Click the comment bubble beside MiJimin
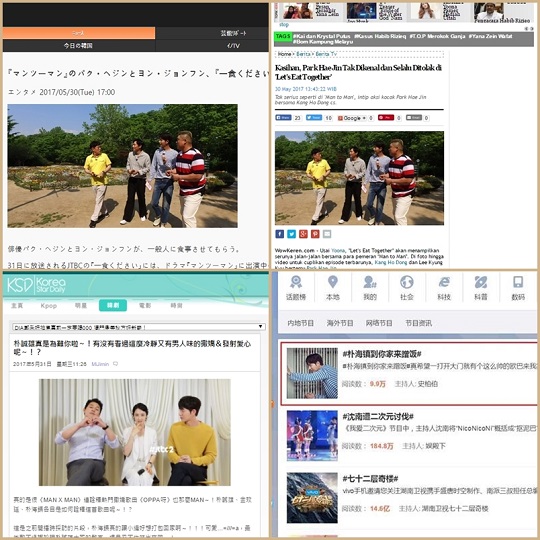 click(115, 364)
